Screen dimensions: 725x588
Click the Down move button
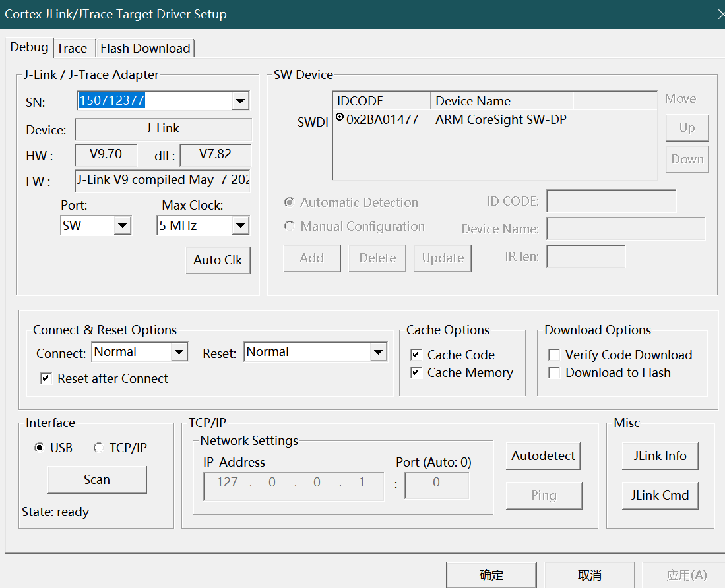[687, 160]
